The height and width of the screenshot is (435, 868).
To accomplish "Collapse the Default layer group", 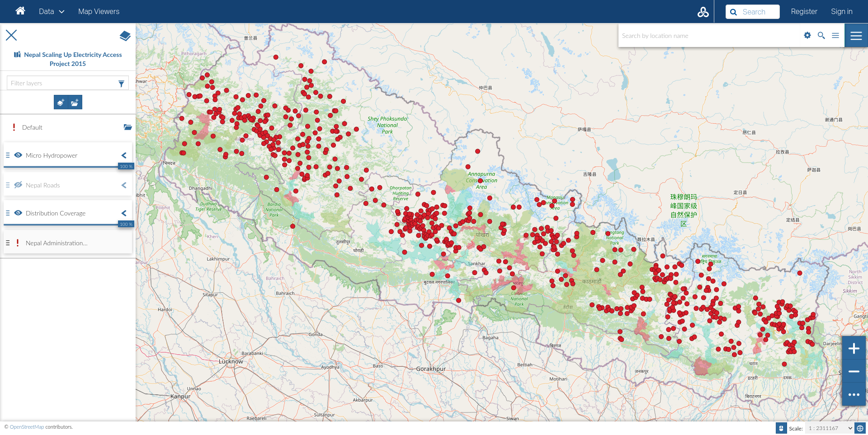I will coord(127,127).
